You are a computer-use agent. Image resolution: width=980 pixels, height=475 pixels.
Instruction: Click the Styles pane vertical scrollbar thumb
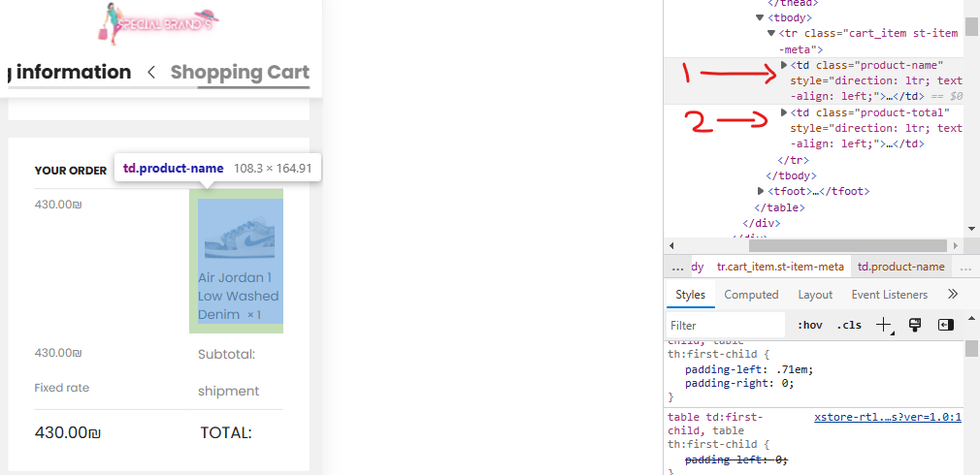point(970,347)
